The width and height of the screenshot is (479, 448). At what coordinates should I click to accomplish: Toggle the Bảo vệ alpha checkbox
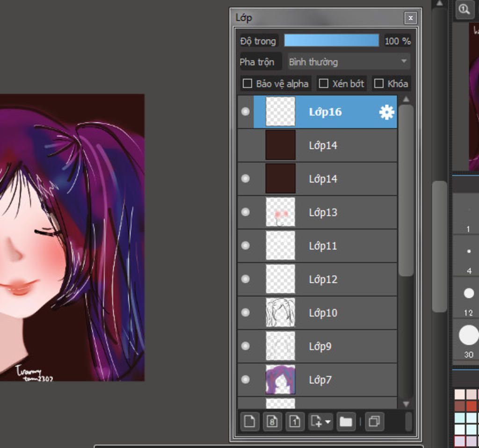[x=247, y=83]
